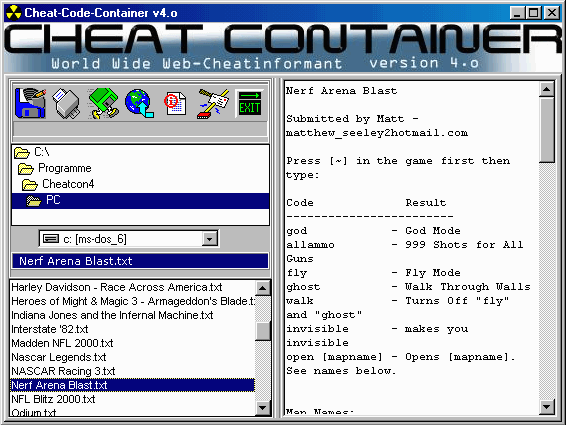
Task: Select Madden NFL 2000.txt
Action: point(132,343)
